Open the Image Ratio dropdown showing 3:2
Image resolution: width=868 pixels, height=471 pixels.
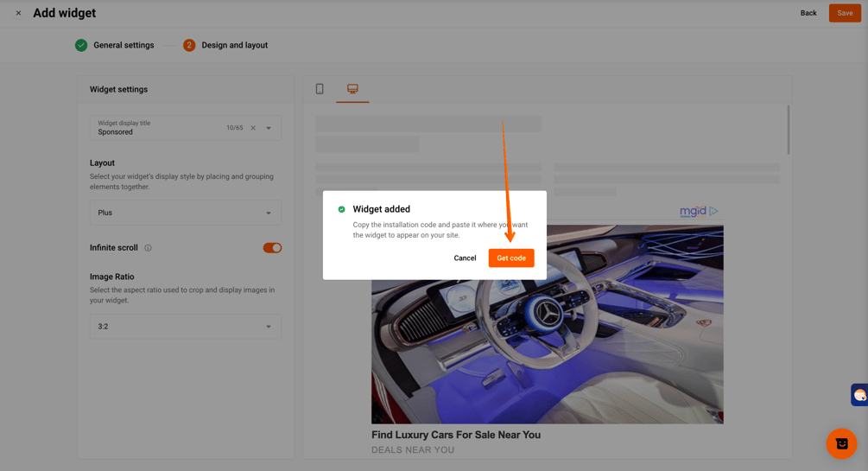pyautogui.click(x=186, y=327)
